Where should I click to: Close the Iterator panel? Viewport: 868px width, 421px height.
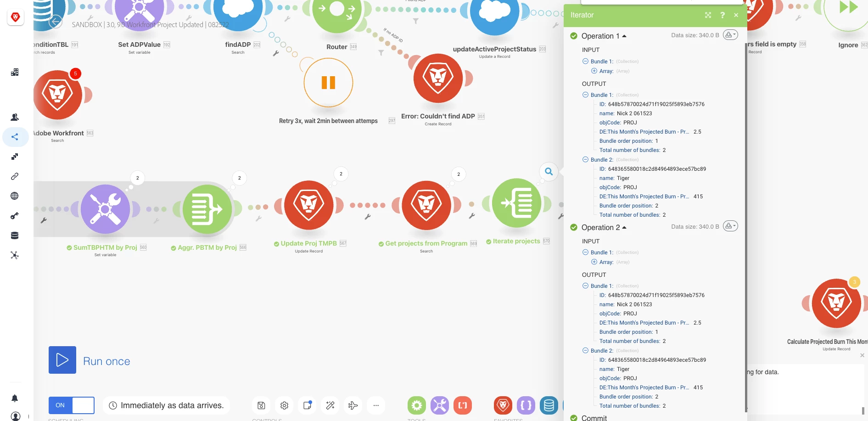point(736,15)
